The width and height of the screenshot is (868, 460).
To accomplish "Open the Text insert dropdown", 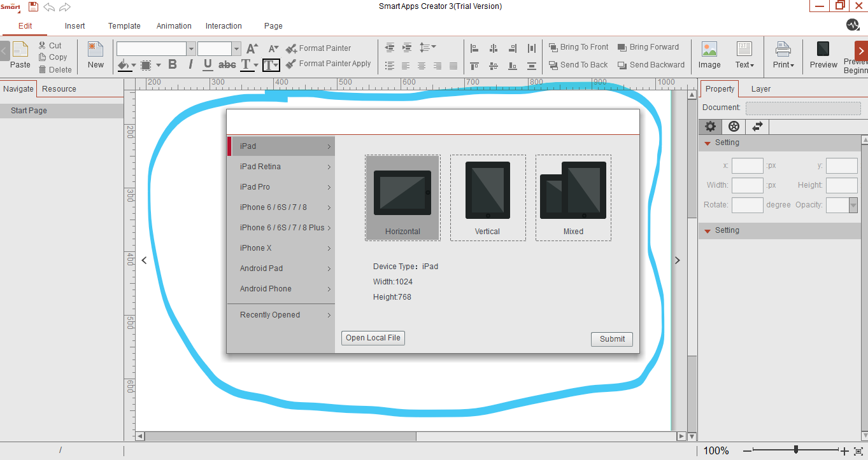I will (x=744, y=55).
